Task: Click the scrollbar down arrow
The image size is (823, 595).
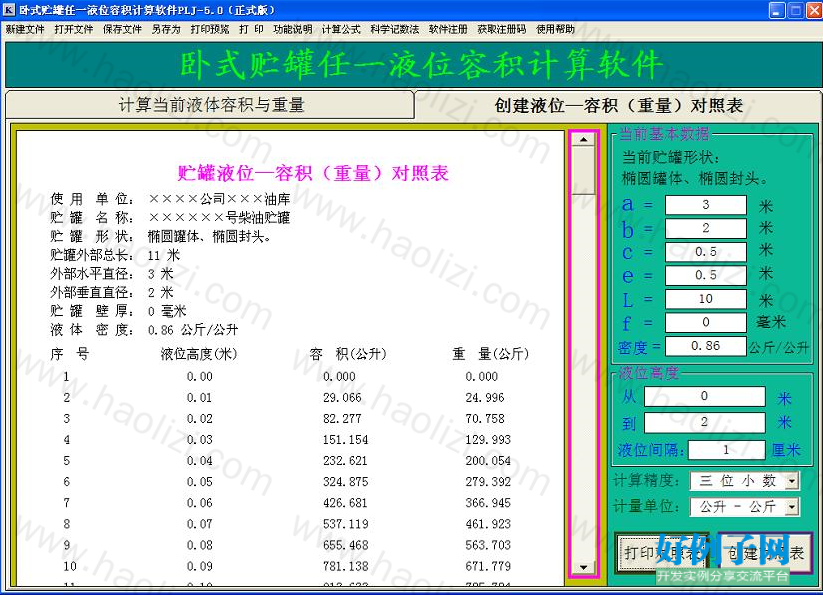Action: [583, 567]
